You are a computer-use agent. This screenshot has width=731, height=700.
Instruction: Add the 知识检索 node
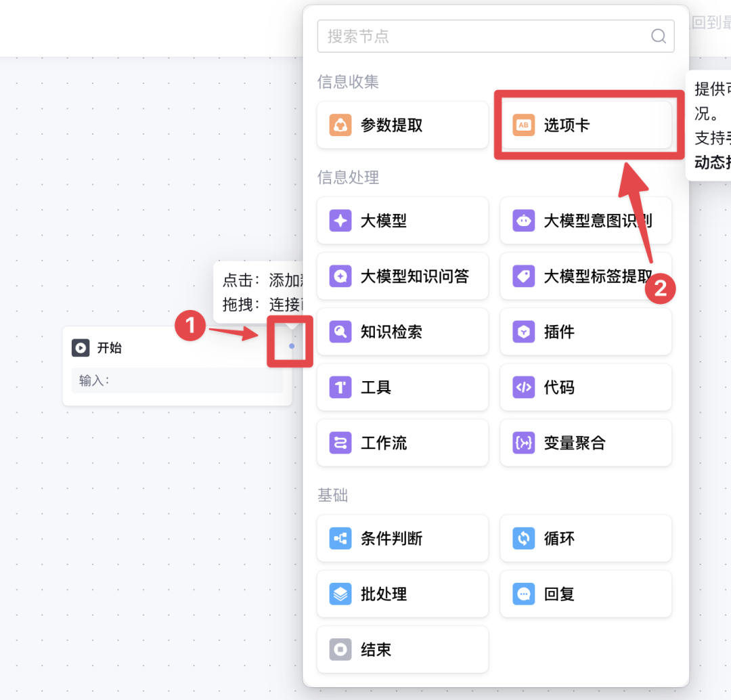[x=402, y=332]
